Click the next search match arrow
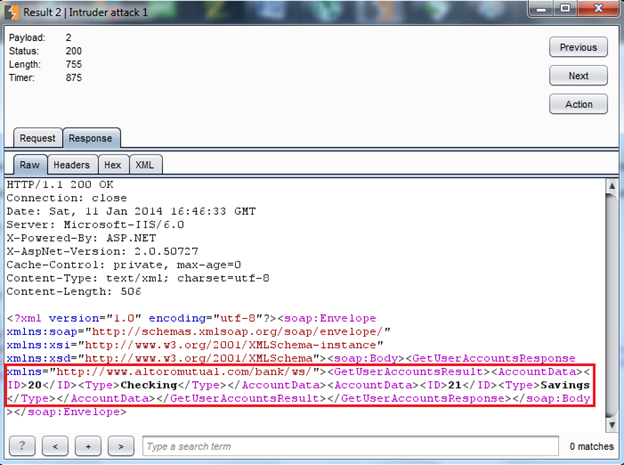This screenshot has width=624, height=465. (x=120, y=445)
